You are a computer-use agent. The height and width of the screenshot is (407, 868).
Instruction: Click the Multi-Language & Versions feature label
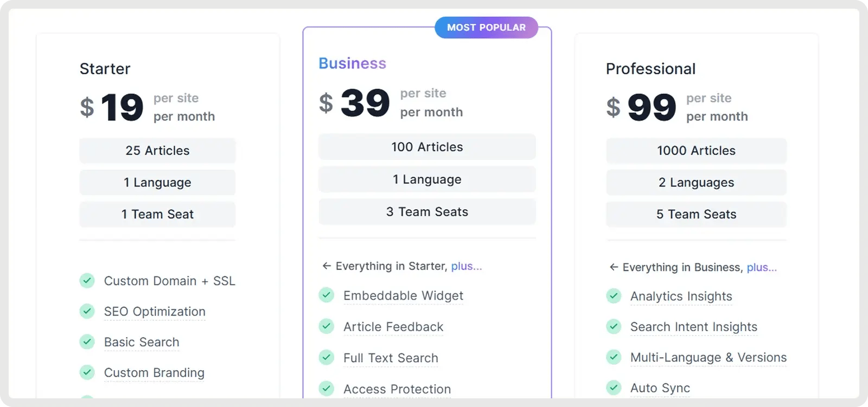708,358
